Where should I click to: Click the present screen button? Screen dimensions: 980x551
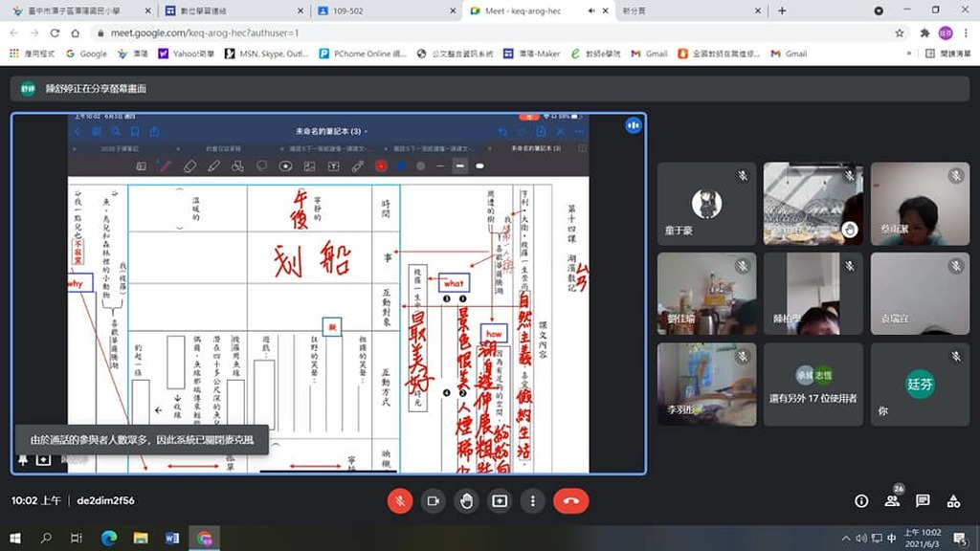tap(500, 501)
